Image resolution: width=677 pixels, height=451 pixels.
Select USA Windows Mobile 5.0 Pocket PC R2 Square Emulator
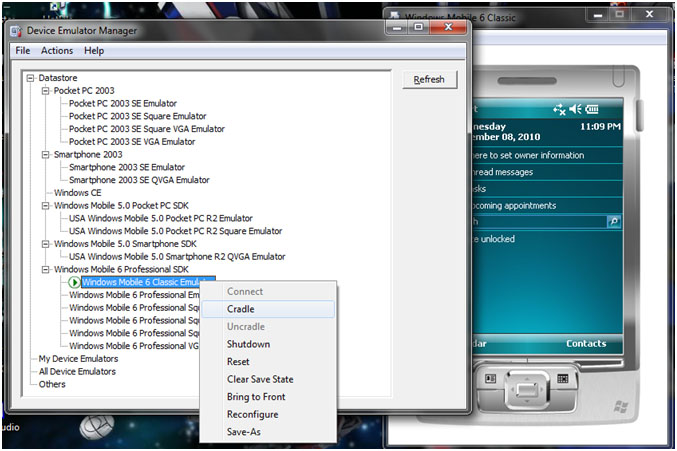click(175, 231)
